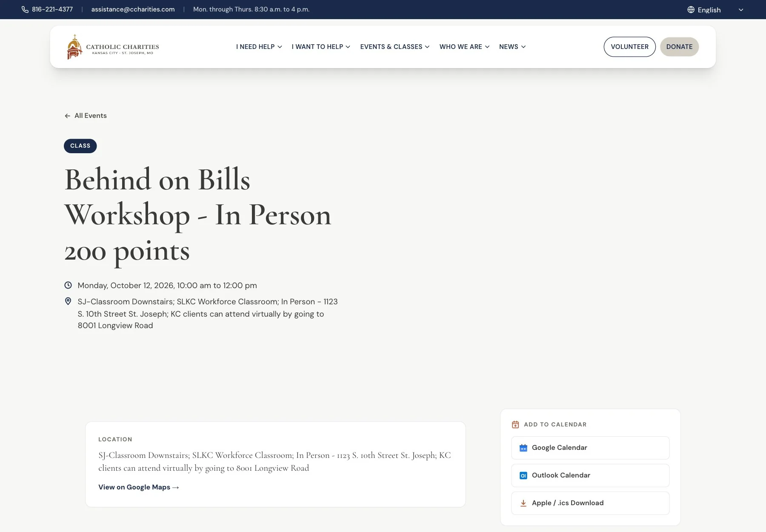Click the globe language icon
This screenshot has height=532, width=766.
coord(691,9)
